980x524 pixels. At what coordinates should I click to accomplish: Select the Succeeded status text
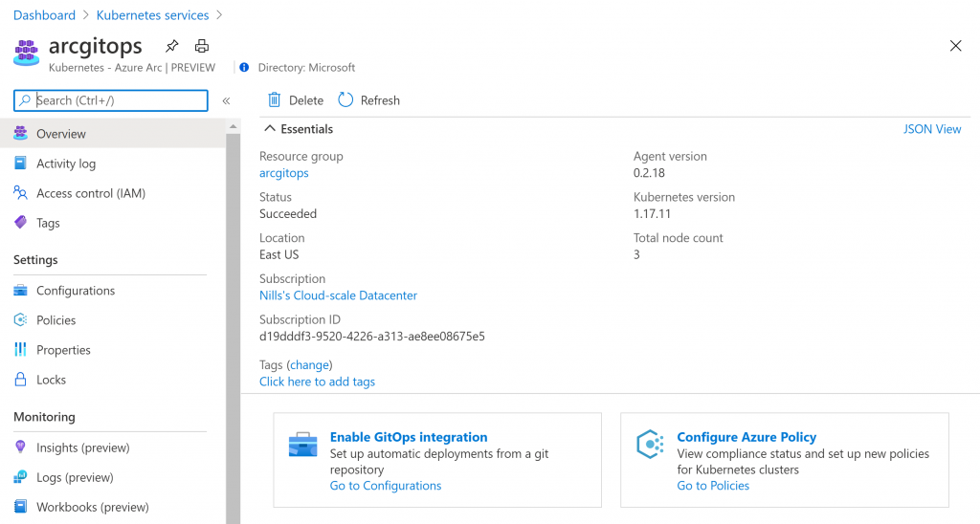pos(288,213)
